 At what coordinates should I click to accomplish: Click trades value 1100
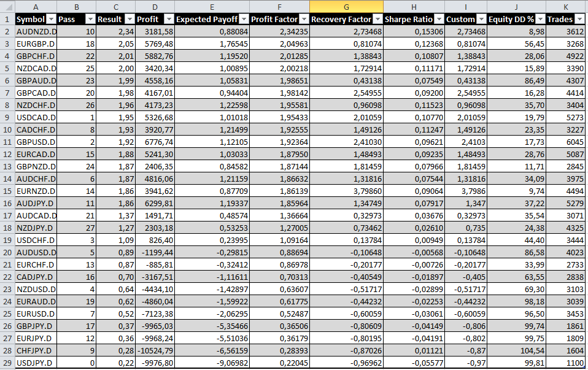coord(565,363)
